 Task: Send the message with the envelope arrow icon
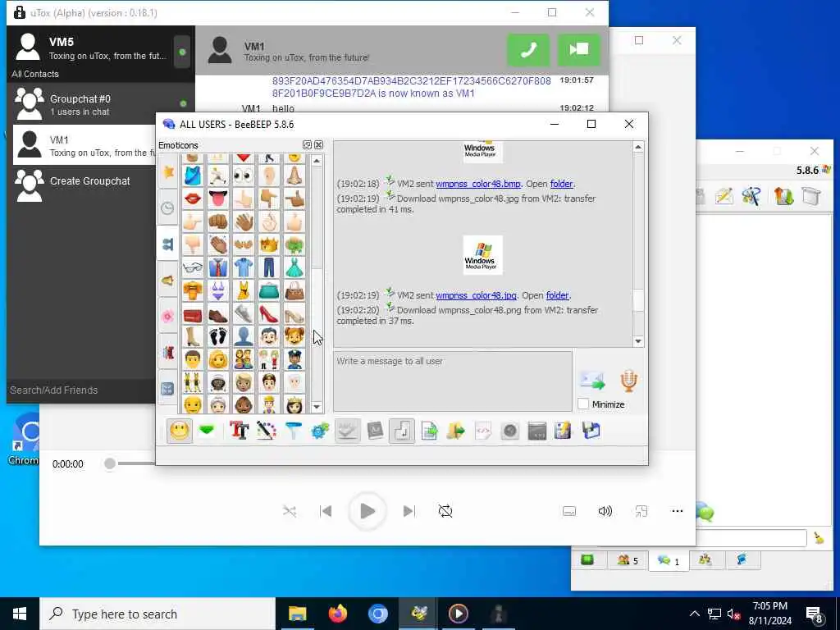pyautogui.click(x=592, y=381)
